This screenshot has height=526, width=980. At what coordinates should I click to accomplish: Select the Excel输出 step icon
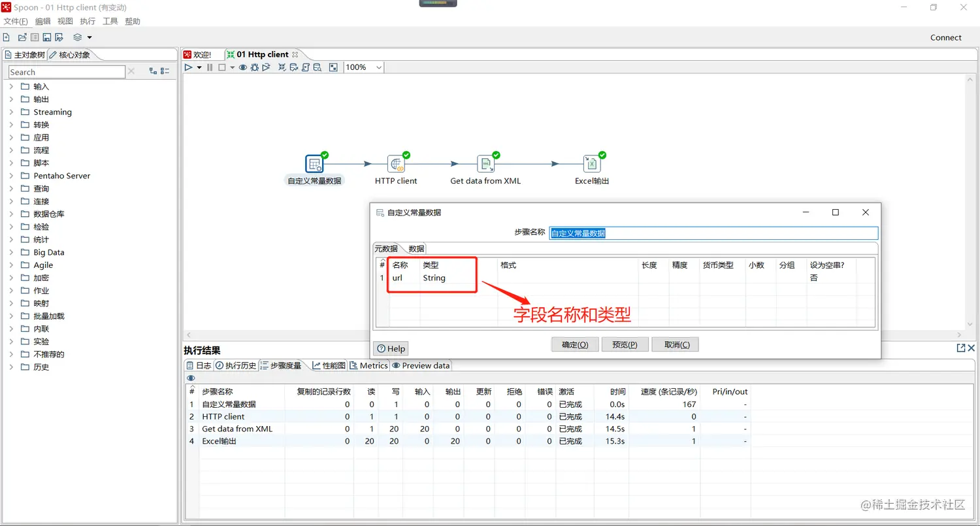[x=592, y=163]
